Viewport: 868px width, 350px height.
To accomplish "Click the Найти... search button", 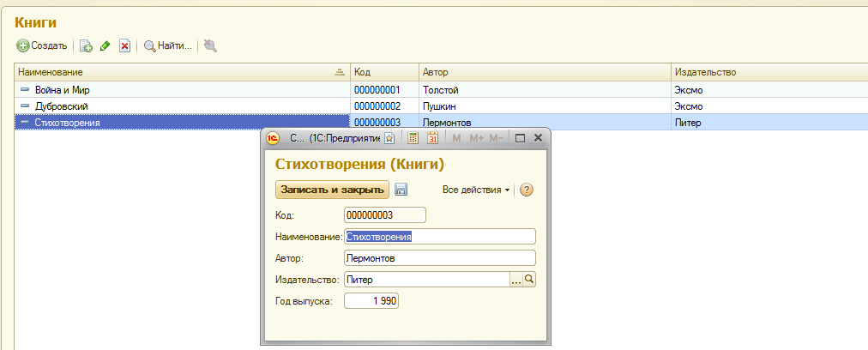I will (x=168, y=45).
